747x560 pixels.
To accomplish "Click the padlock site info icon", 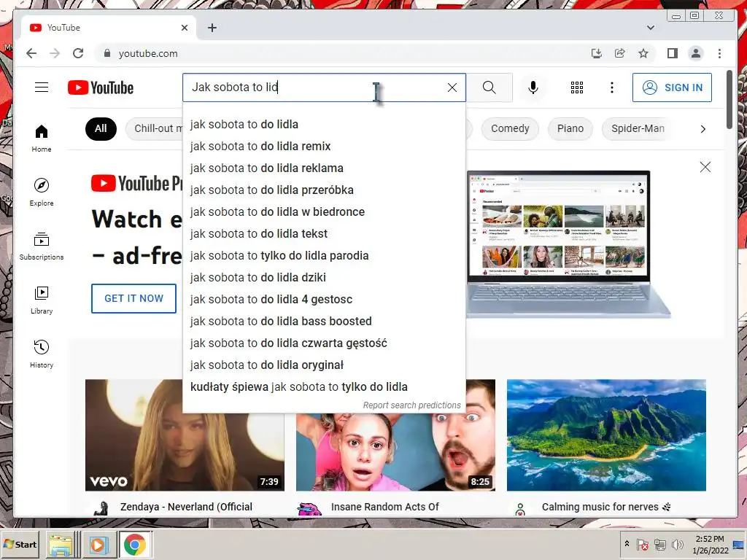I will tap(107, 53).
